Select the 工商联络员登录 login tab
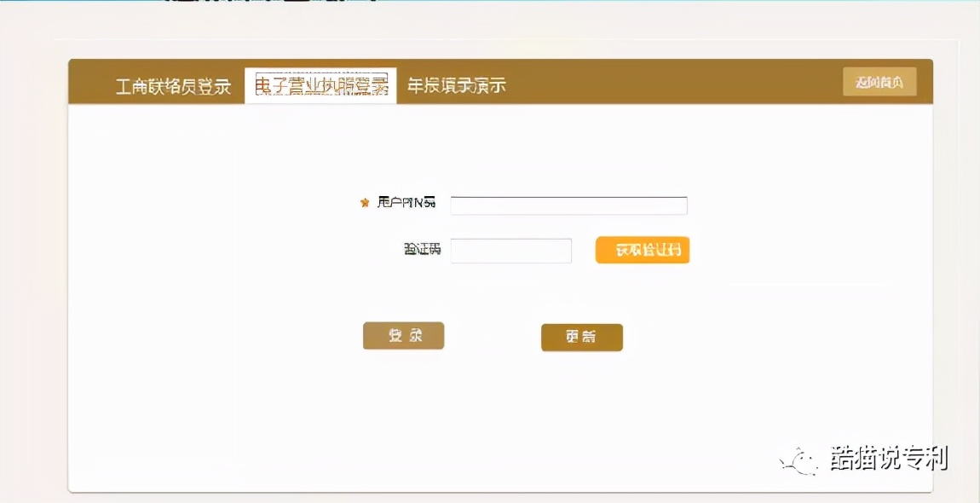980x503 pixels. click(x=174, y=84)
